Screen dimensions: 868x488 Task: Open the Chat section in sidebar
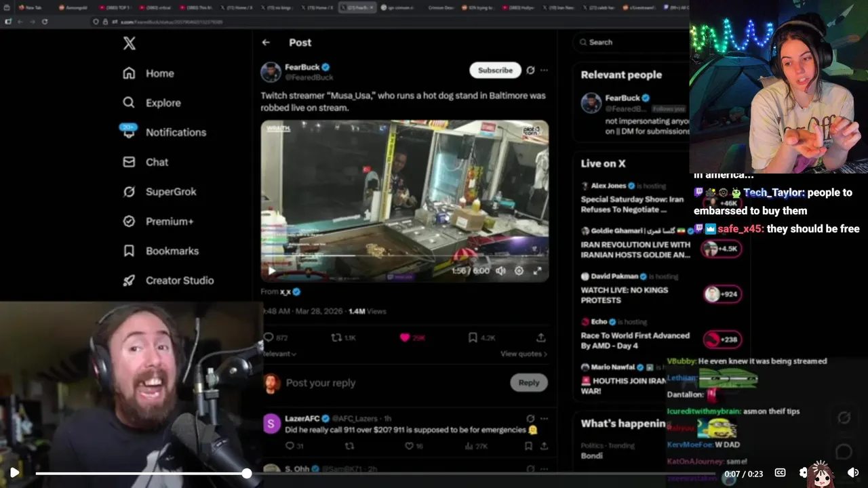tap(145, 162)
